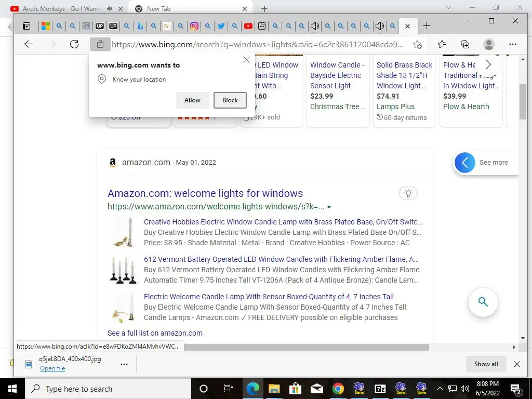Open 612 Vermont Battery Operated LED Candles link
Viewport: 532px width, 399px height.
coord(281,259)
